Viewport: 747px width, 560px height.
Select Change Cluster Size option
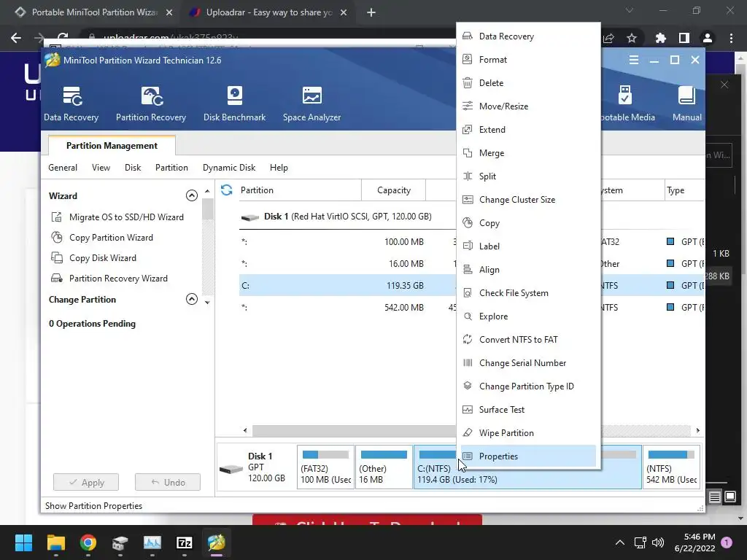point(528,200)
